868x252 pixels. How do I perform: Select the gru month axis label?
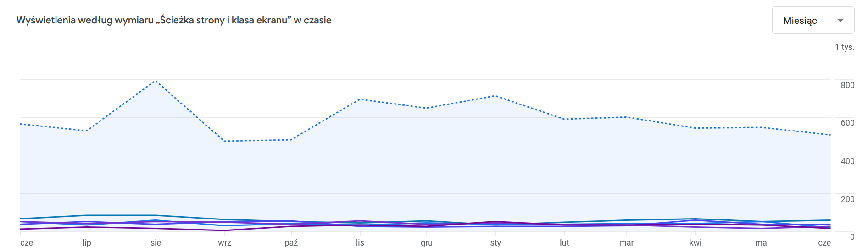pos(427,243)
